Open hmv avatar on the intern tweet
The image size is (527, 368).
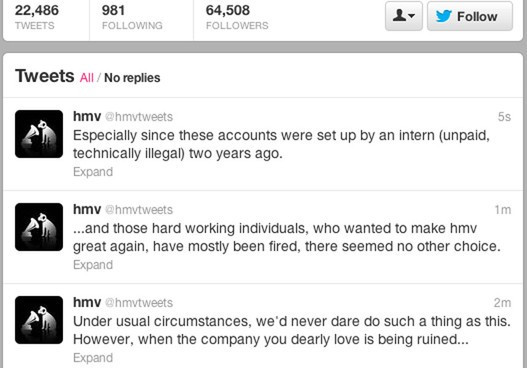pos(39,134)
